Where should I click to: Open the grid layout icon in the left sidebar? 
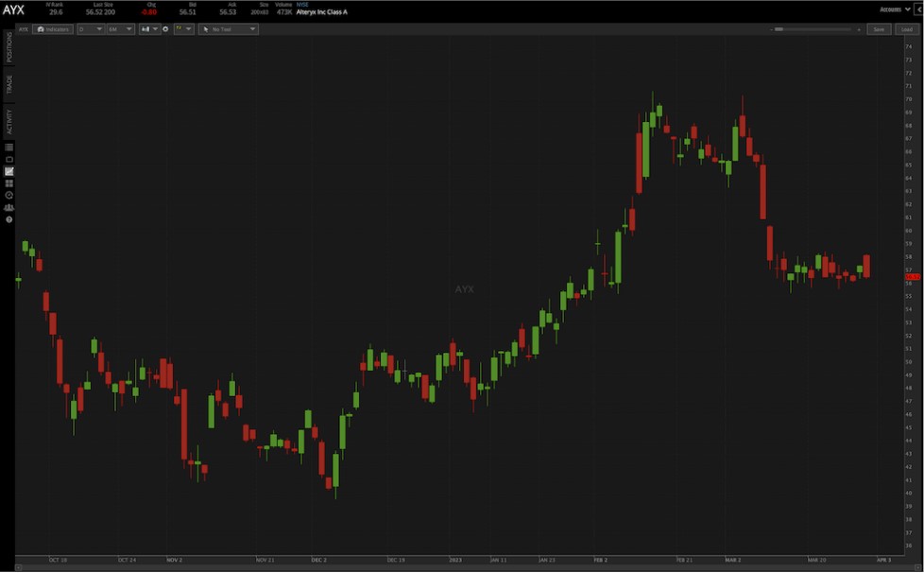point(9,183)
